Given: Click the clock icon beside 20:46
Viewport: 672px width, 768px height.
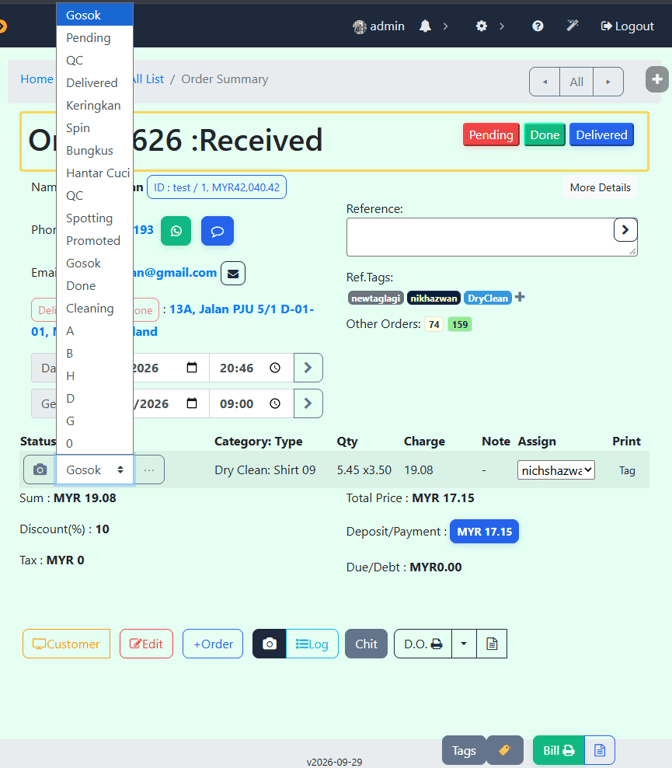Looking at the screenshot, I should 275,368.
